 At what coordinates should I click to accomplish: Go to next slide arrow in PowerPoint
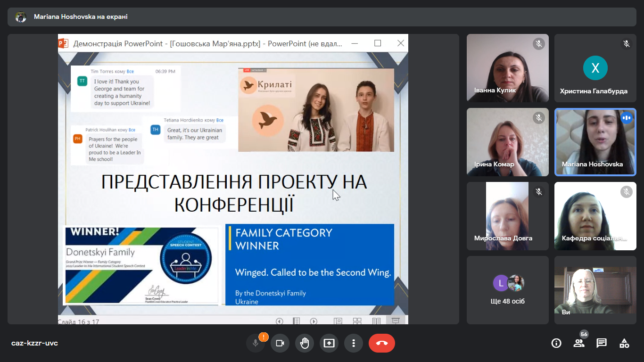314,321
